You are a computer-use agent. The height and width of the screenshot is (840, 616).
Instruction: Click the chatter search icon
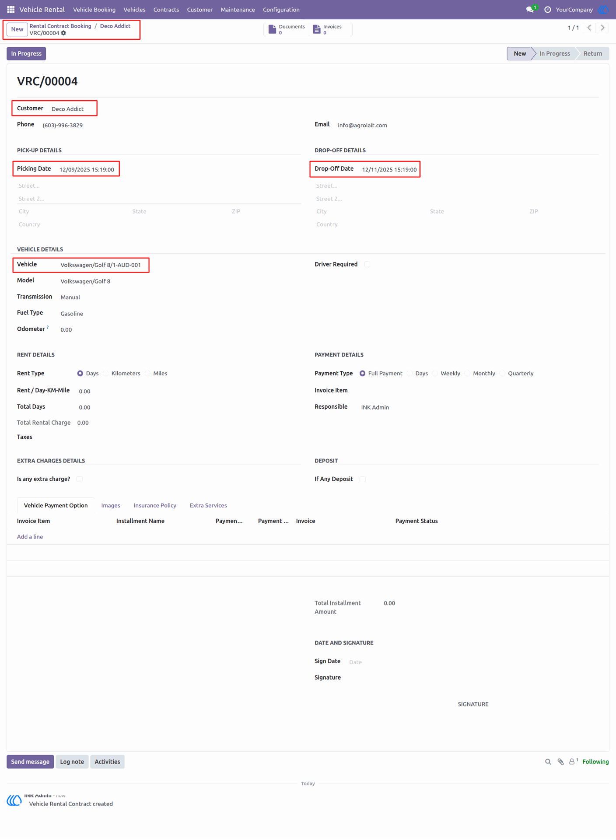coord(548,762)
